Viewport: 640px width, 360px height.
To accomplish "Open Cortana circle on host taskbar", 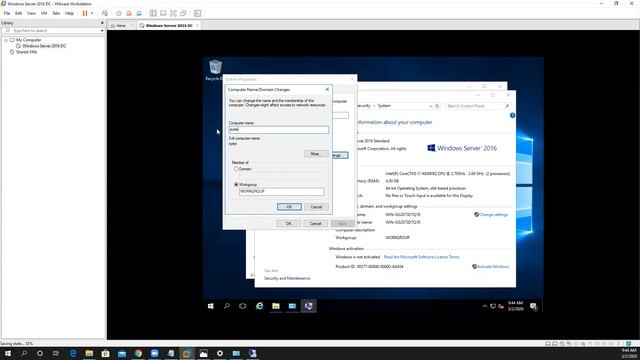I will tap(40, 353).
